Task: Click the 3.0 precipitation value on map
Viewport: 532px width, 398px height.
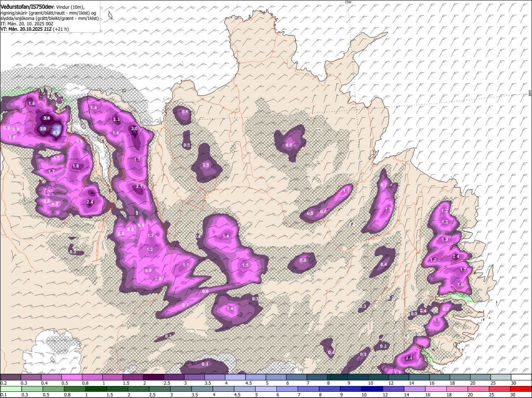Action: point(134,129)
